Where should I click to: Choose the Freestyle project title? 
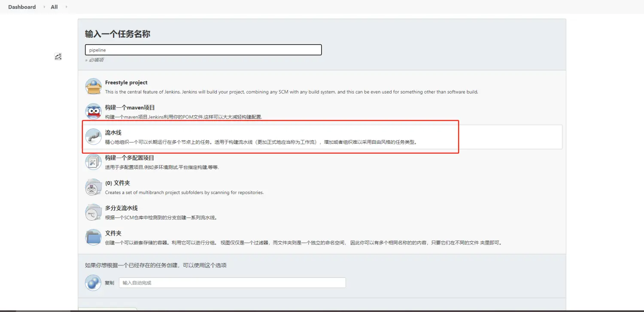click(x=126, y=82)
